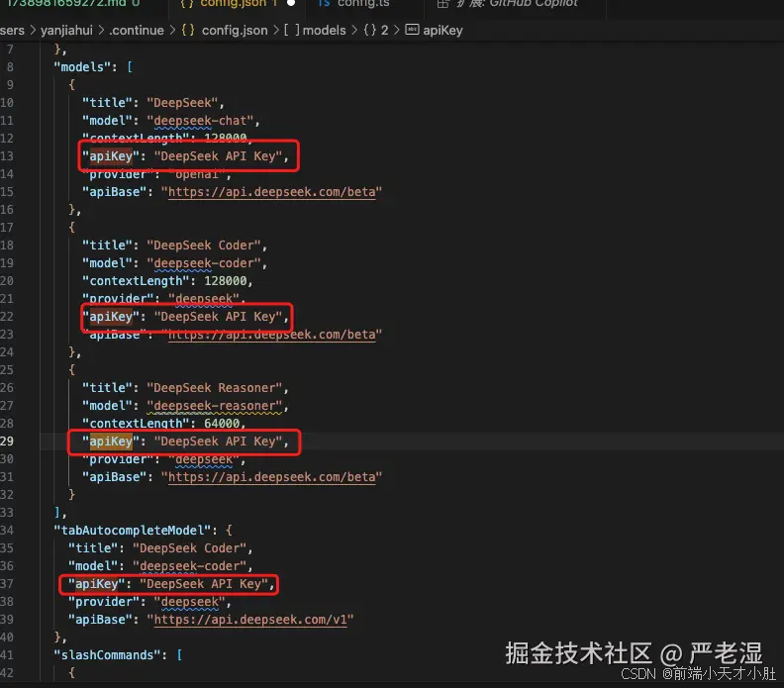Viewport: 784px width, 688px height.
Task: Click "slashCommands" key on line 41
Action: [x=107, y=655]
